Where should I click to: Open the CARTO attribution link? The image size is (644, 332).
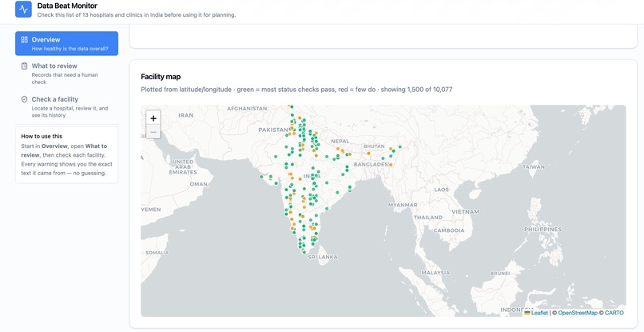pos(614,313)
